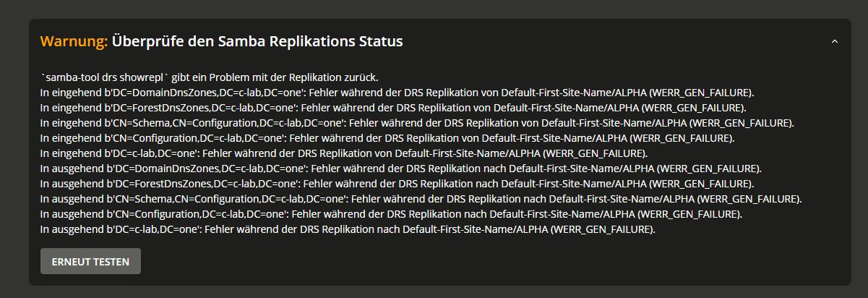The width and height of the screenshot is (868, 298).
Task: Click the orange Warnung label
Action: tap(73, 41)
